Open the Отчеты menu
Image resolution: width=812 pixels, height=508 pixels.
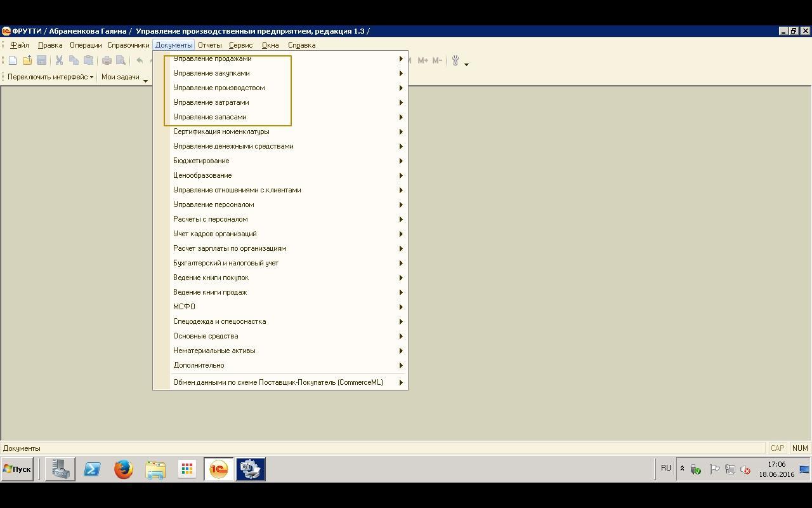click(210, 45)
